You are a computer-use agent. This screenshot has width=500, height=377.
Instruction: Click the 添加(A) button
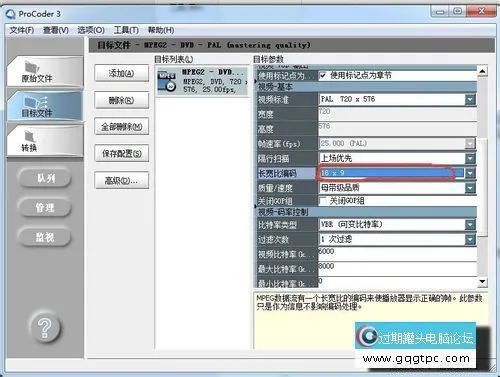122,73
